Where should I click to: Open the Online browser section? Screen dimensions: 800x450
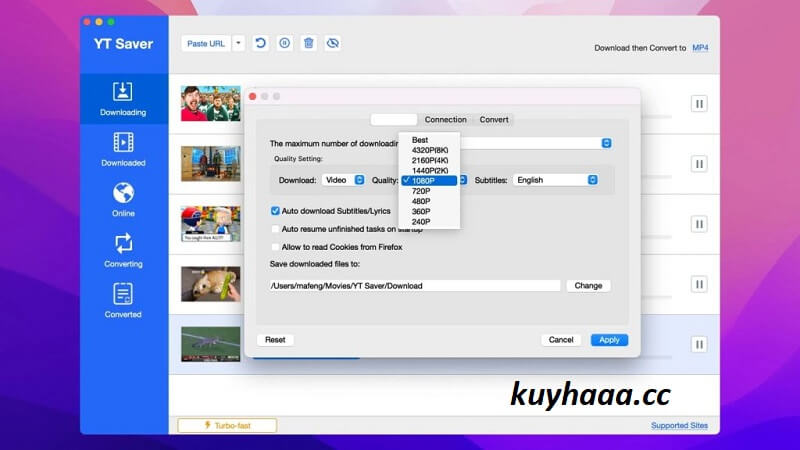(123, 199)
